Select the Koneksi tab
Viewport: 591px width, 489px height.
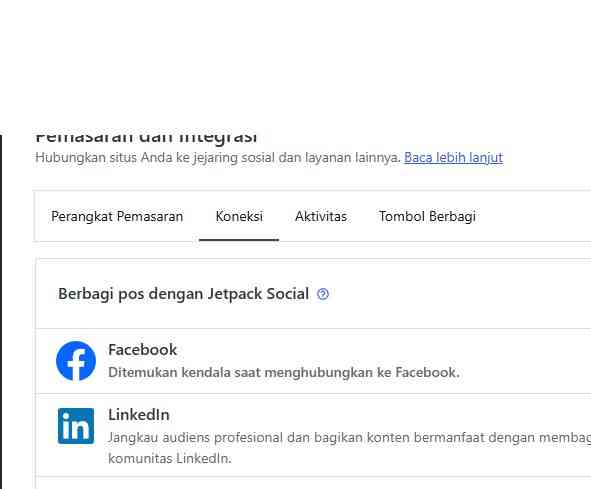coord(239,216)
